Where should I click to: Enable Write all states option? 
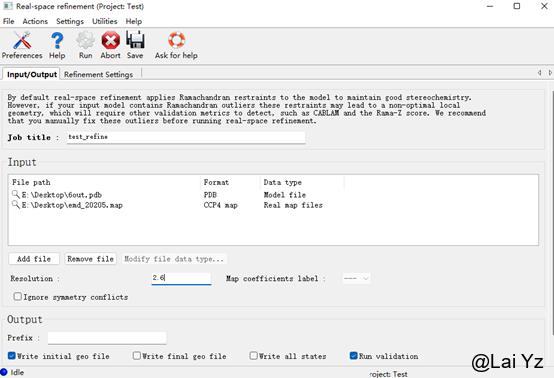[x=253, y=355]
